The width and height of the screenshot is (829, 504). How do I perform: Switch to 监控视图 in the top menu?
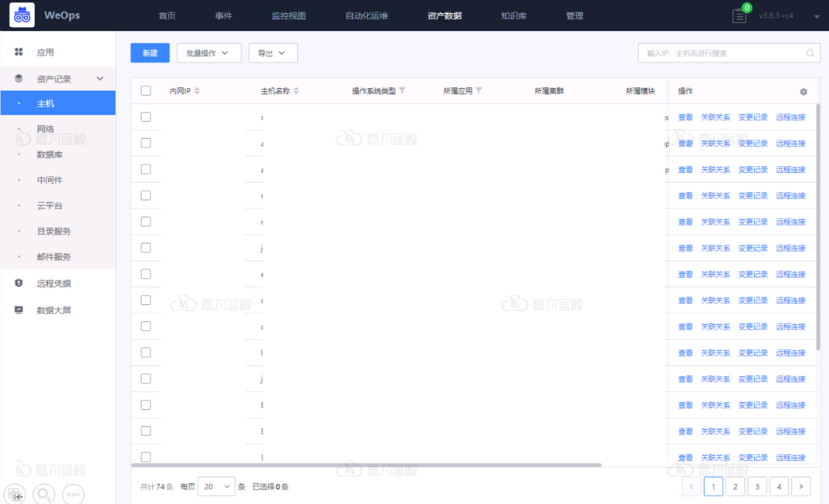tap(289, 15)
